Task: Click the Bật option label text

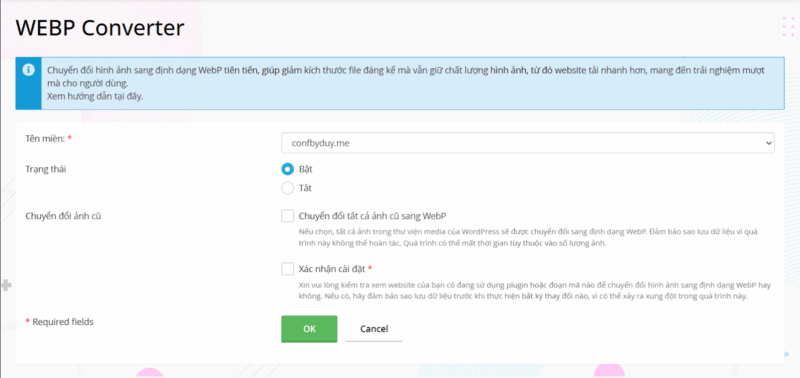Action: [306, 169]
